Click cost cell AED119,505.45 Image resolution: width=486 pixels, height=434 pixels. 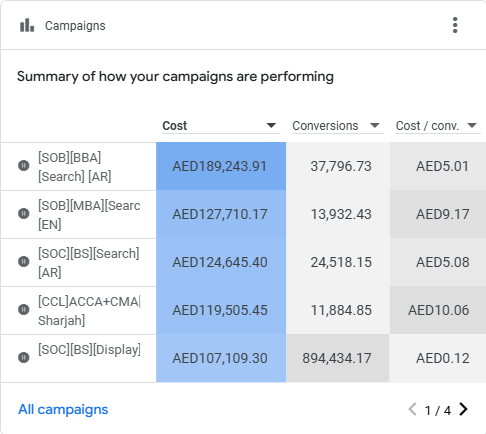221,310
